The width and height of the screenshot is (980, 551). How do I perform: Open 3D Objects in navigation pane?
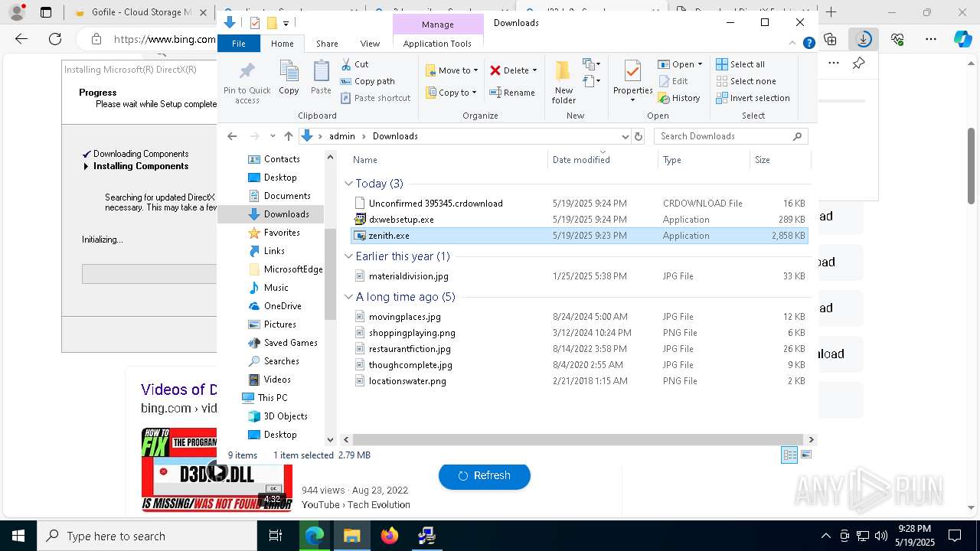286,416
